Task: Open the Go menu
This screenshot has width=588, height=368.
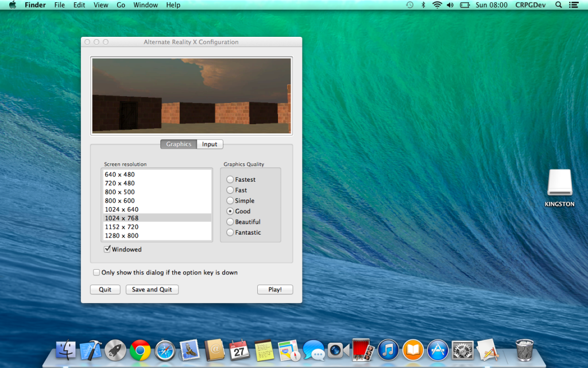Action: (121, 5)
